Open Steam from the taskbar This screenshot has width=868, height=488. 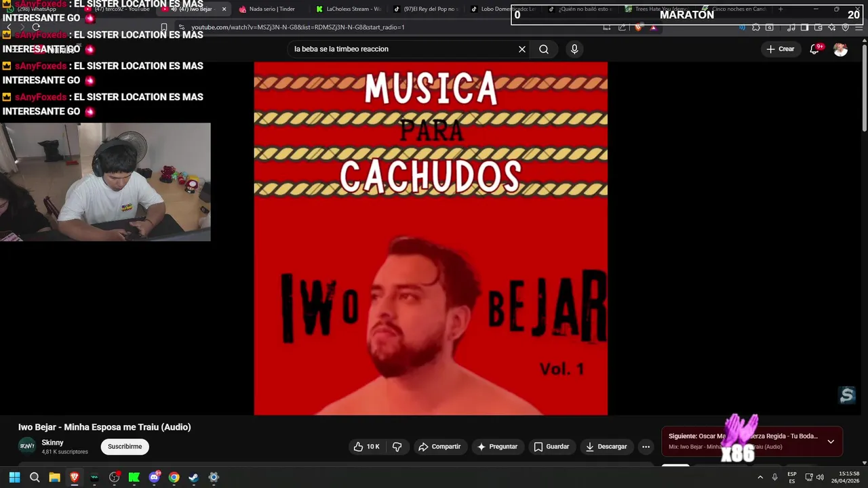pyautogui.click(x=193, y=477)
